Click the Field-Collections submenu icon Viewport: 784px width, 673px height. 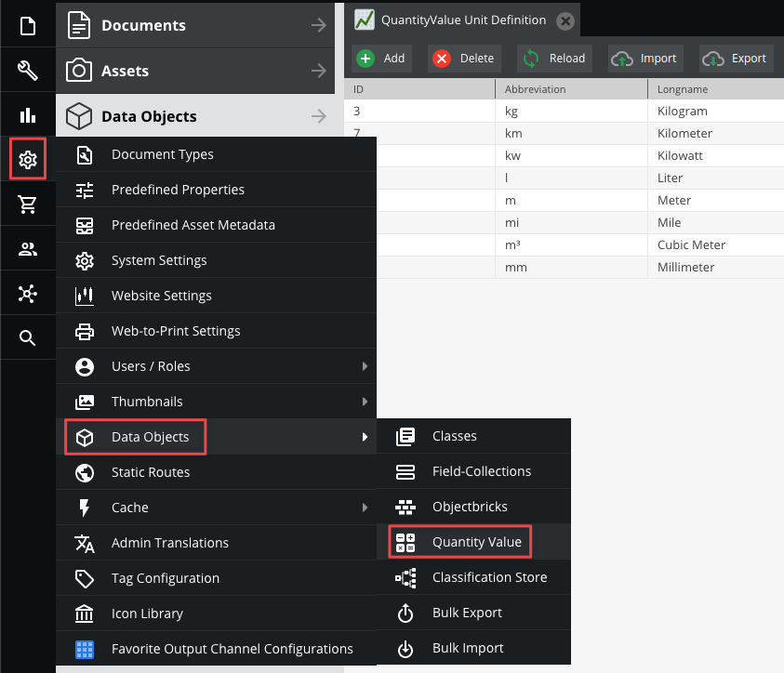coord(405,471)
